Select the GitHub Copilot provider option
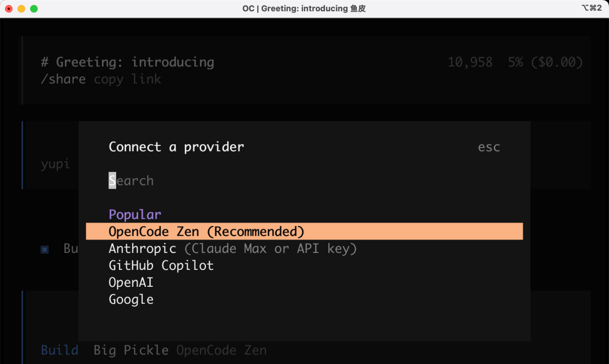 161,265
